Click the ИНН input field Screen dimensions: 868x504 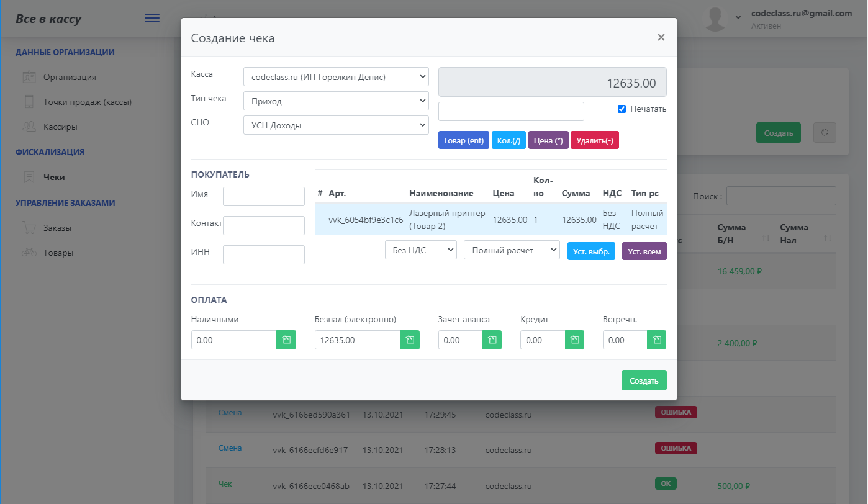point(264,254)
